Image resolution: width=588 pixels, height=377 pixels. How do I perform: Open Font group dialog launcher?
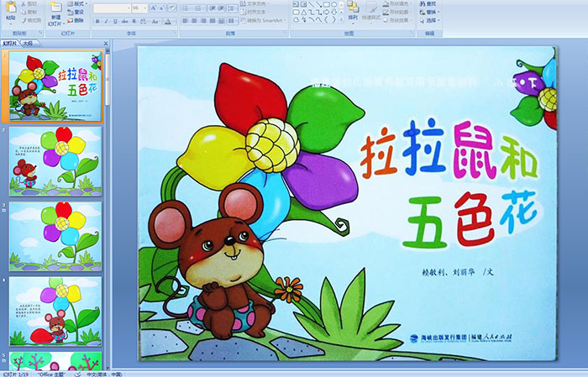click(175, 34)
